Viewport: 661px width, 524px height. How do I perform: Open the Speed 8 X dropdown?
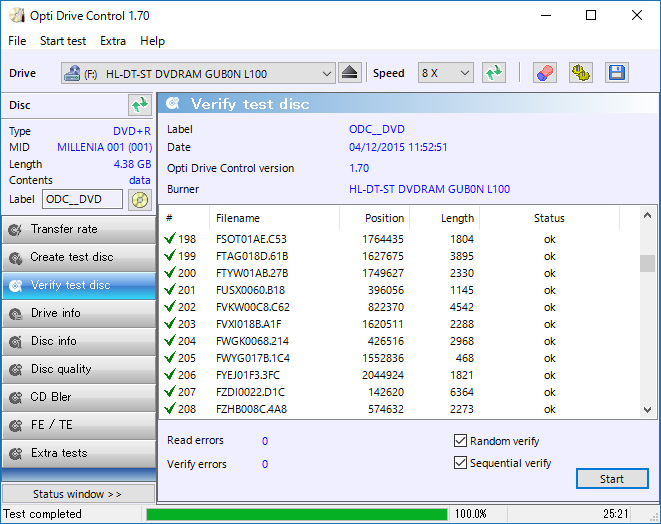point(446,73)
